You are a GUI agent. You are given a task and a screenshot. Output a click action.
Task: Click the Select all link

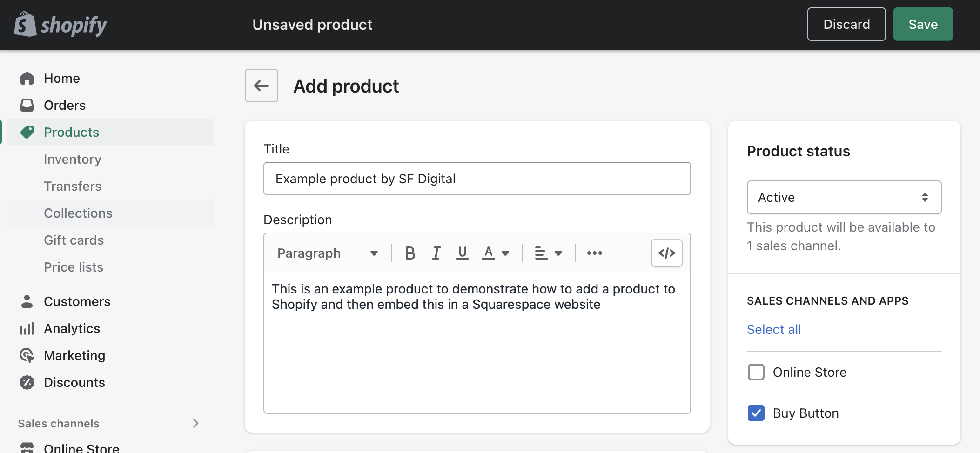(x=774, y=329)
